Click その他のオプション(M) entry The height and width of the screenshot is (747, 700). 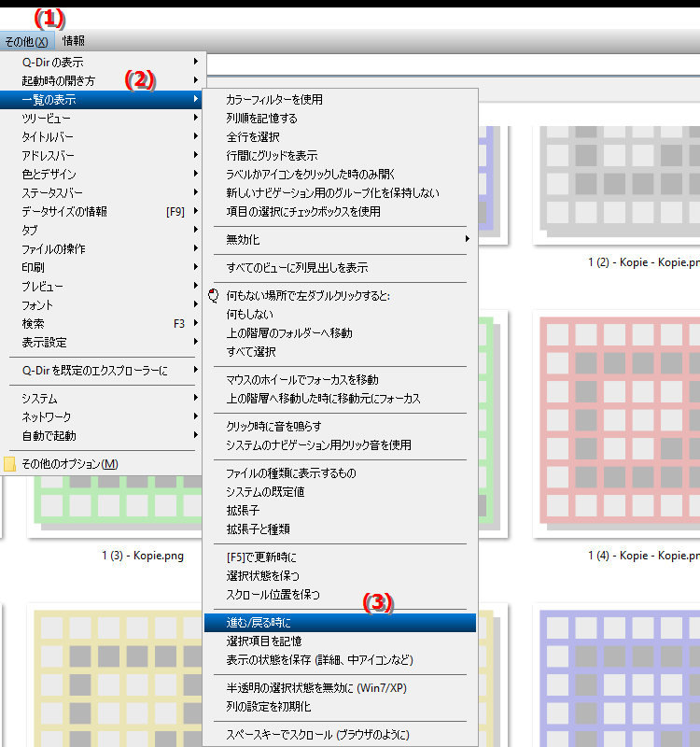tap(102, 463)
